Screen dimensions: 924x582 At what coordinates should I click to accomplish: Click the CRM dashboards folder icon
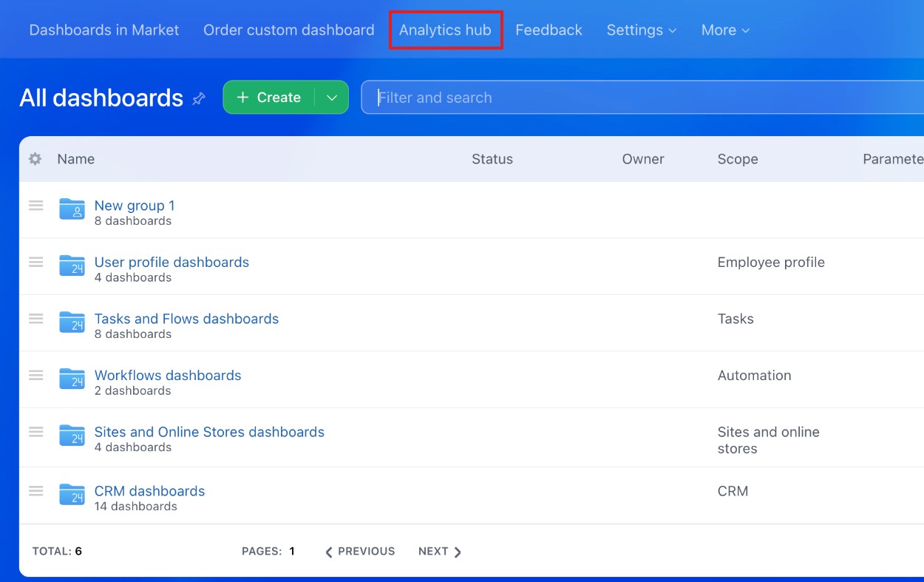(x=72, y=494)
